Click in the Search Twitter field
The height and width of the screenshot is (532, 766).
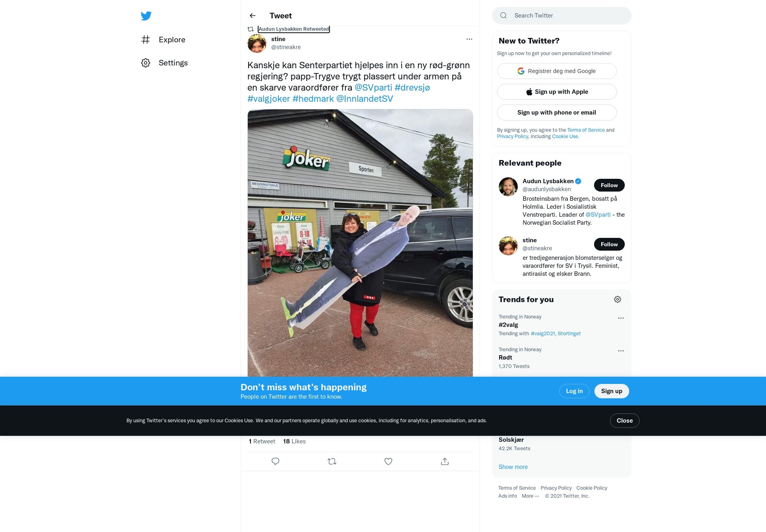[562, 16]
